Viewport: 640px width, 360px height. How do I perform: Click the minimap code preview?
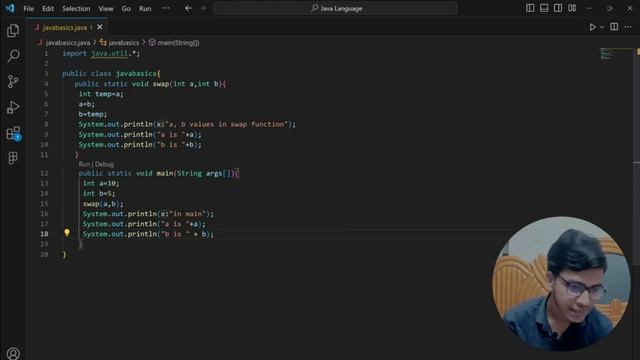pos(615,53)
